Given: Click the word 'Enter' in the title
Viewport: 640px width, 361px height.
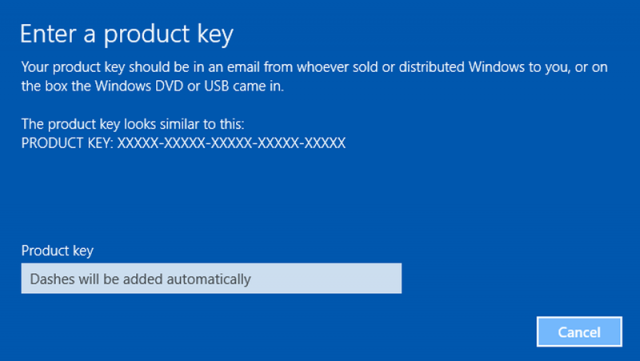Looking at the screenshot, I should [48, 33].
